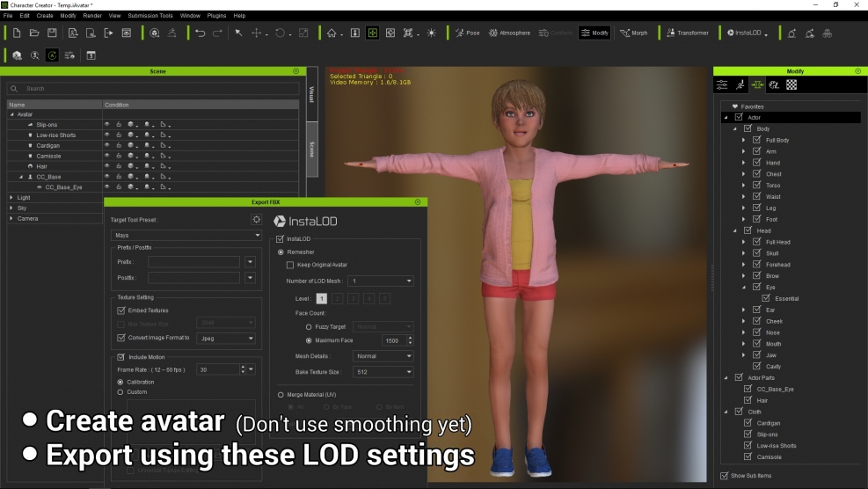Open the Bake Texture Size dropdown
The width and height of the screenshot is (868, 489).
(383, 372)
